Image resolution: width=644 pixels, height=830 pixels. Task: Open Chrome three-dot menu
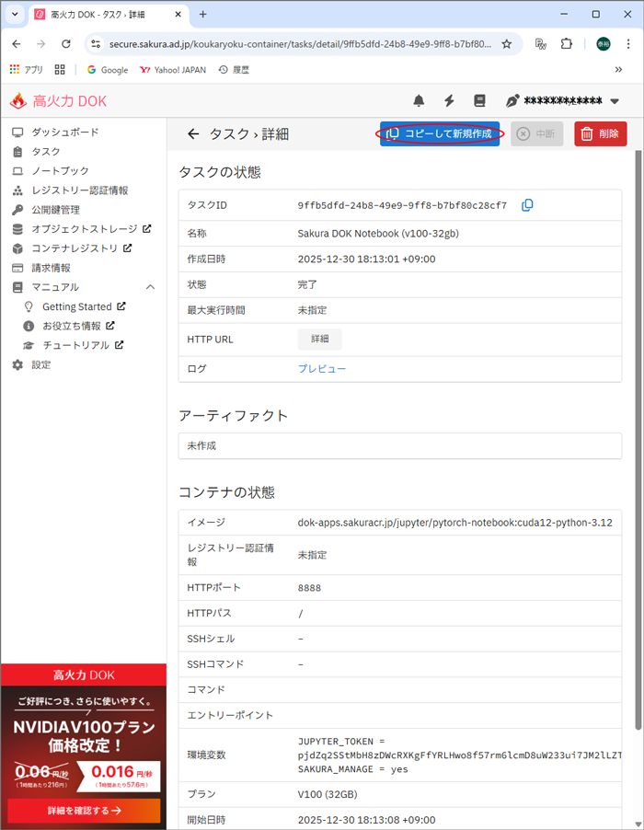[628, 44]
